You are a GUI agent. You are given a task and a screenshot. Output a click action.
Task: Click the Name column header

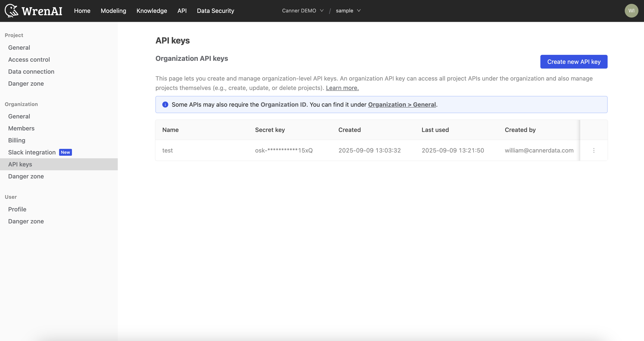pos(170,130)
